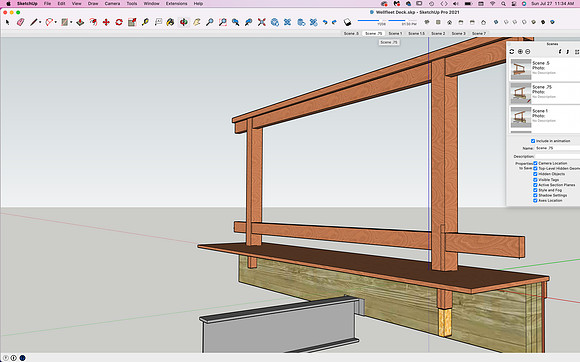Toggle the Shadow Settings checkbox
580x362 pixels.
pos(535,195)
